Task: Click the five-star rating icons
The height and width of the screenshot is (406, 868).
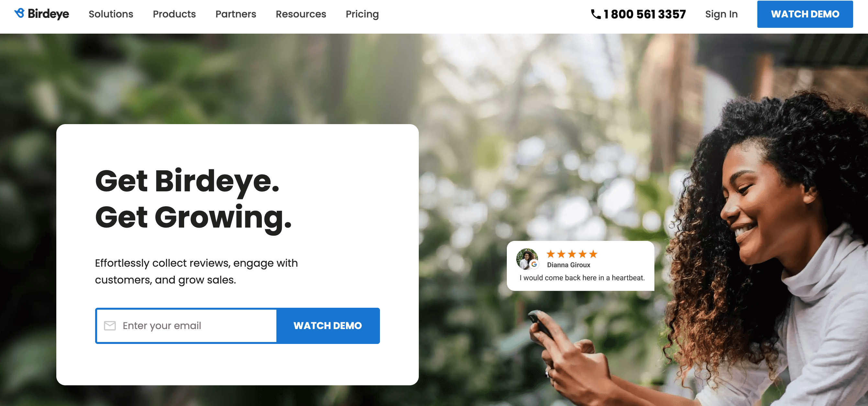Action: tap(572, 254)
